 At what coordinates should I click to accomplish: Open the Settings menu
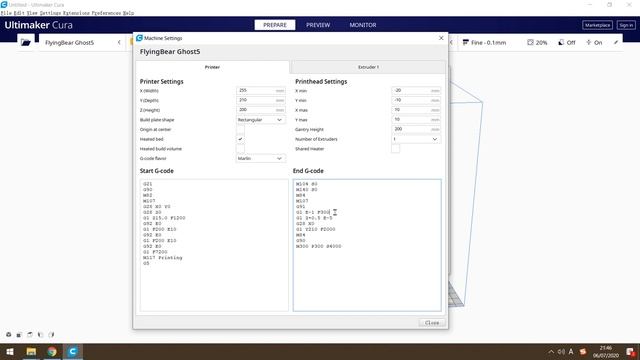pyautogui.click(x=50, y=13)
